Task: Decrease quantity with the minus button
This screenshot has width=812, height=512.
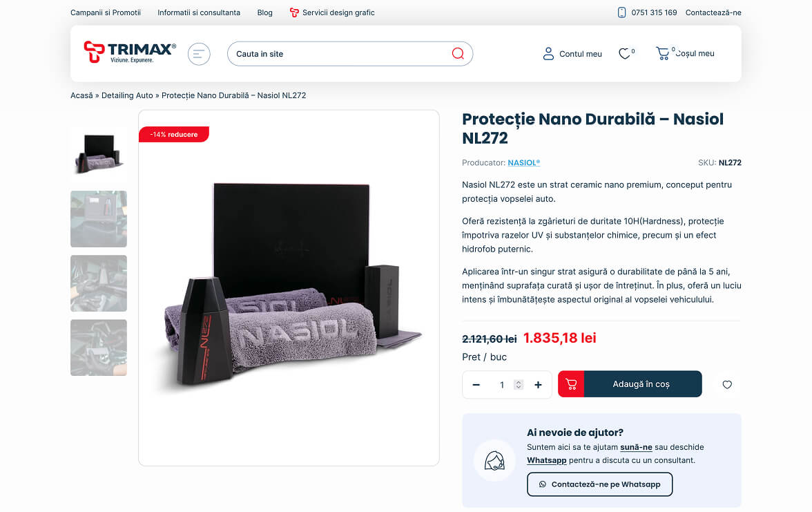Action: tap(476, 384)
